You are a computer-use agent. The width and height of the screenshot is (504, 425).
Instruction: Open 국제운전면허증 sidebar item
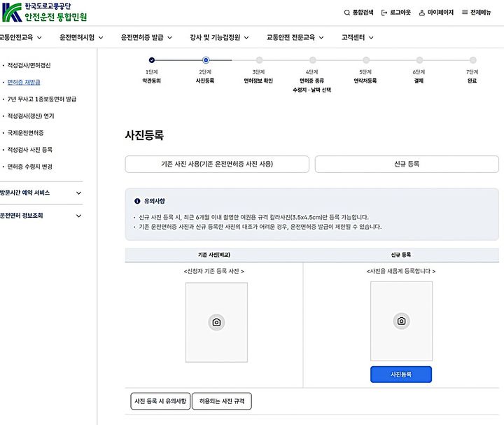(x=25, y=133)
